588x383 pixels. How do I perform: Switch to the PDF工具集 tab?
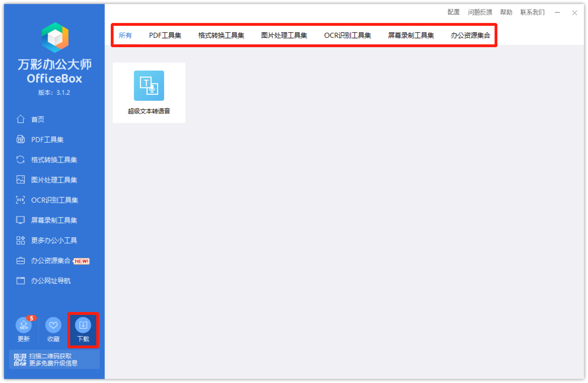pyautogui.click(x=165, y=35)
